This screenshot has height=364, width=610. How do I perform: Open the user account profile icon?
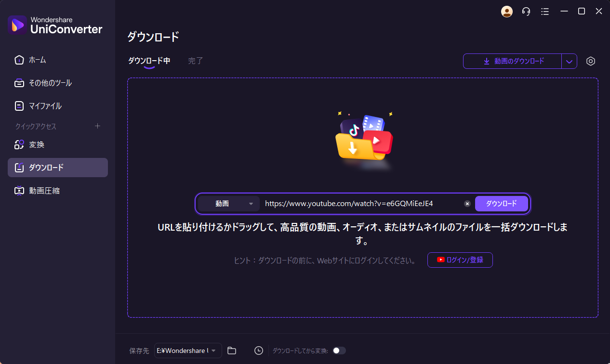[507, 12]
